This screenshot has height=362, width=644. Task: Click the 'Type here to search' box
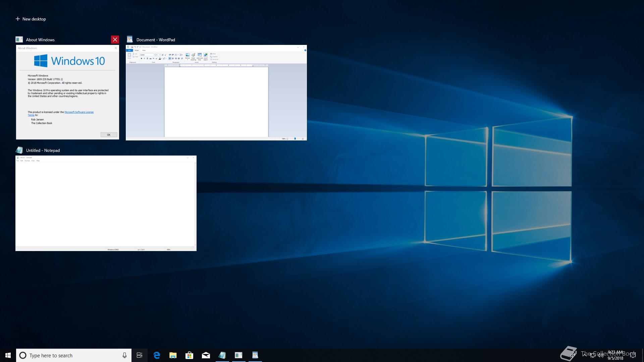pos(70,355)
